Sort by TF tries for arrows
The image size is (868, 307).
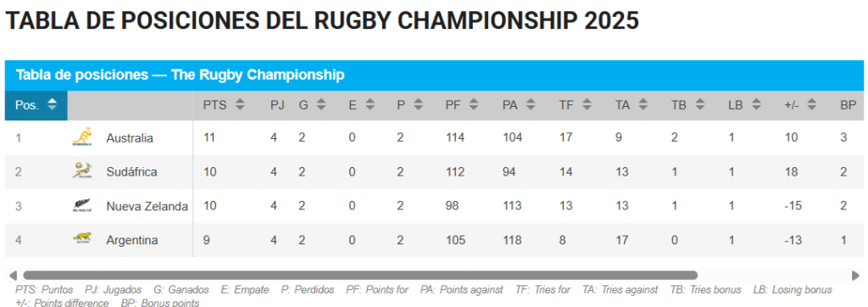pyautogui.click(x=587, y=104)
